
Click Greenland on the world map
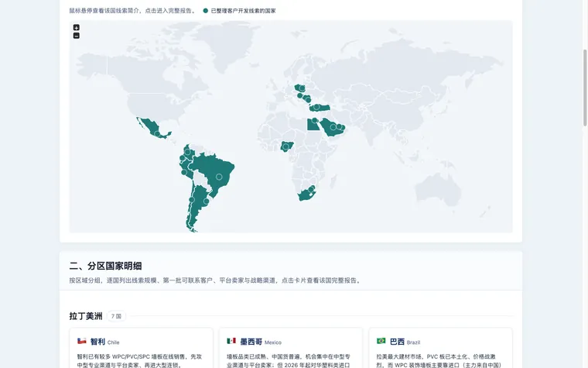point(225,43)
